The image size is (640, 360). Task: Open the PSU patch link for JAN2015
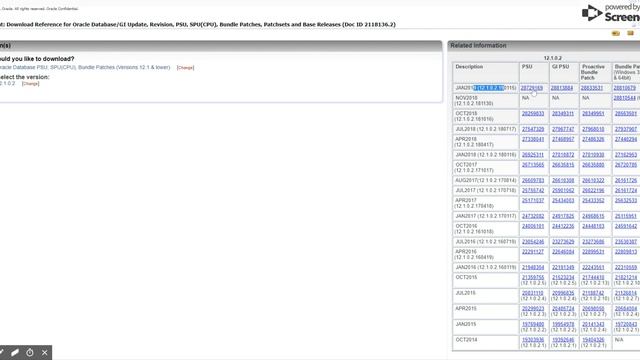tap(533, 324)
